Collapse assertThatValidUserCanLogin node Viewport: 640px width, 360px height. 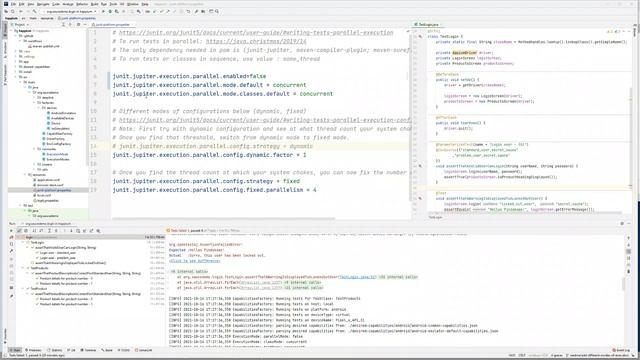click(x=27, y=247)
